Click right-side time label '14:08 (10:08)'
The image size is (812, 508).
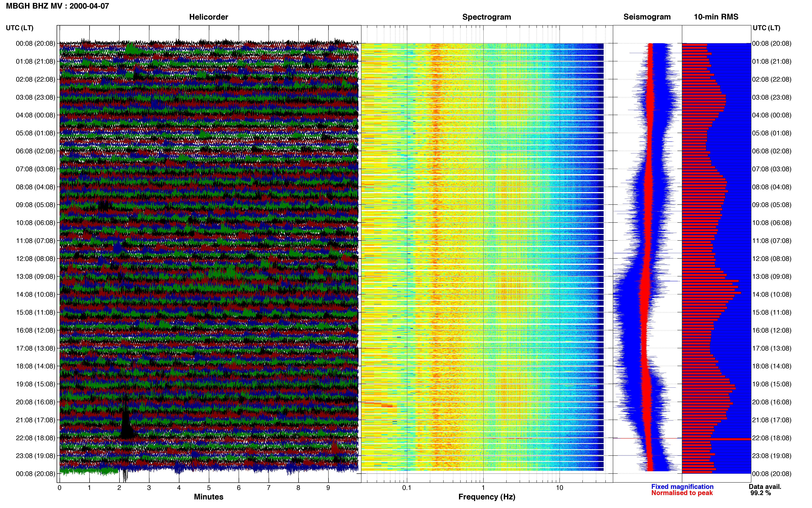pos(772,295)
